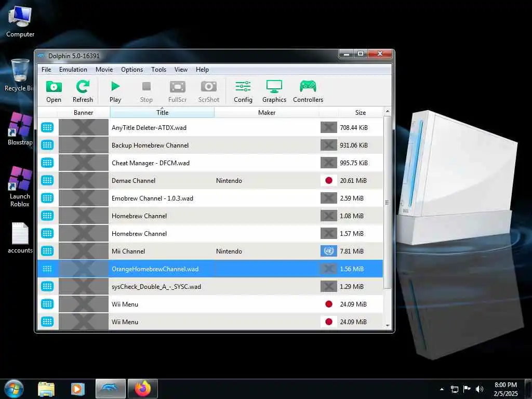The image size is (532, 399).
Task: Open File Explorer from the taskbar
Action: pyautogui.click(x=46, y=389)
